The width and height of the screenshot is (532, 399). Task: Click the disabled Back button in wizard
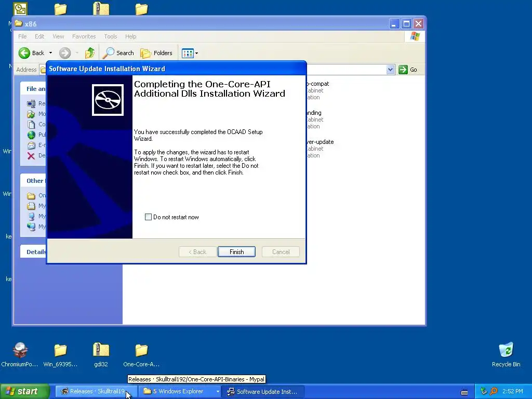(197, 252)
